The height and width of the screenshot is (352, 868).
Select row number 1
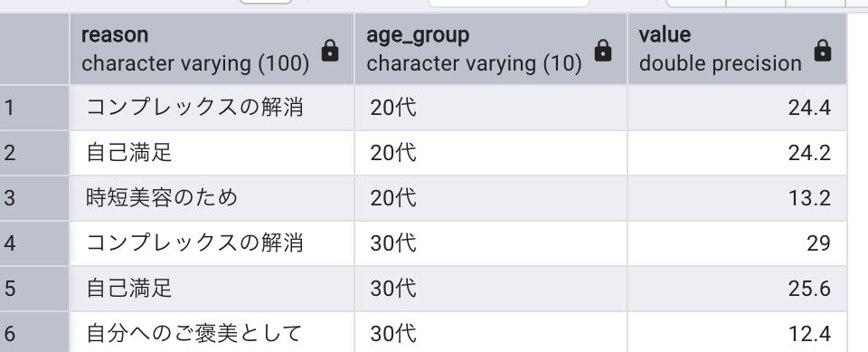point(34,108)
